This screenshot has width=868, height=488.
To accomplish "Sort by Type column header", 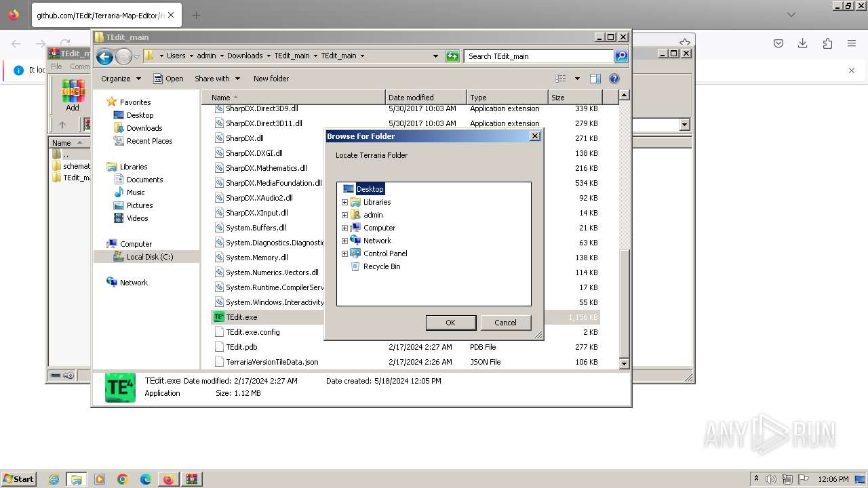I will [507, 98].
